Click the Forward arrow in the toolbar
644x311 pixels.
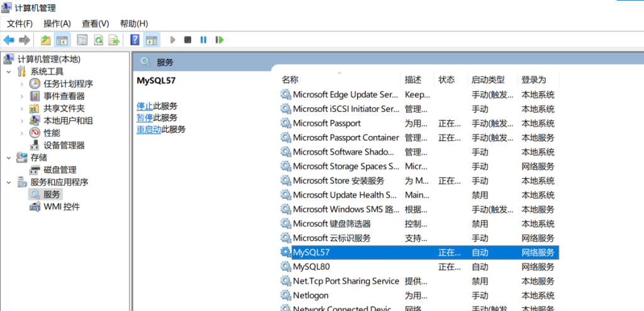[x=25, y=40]
